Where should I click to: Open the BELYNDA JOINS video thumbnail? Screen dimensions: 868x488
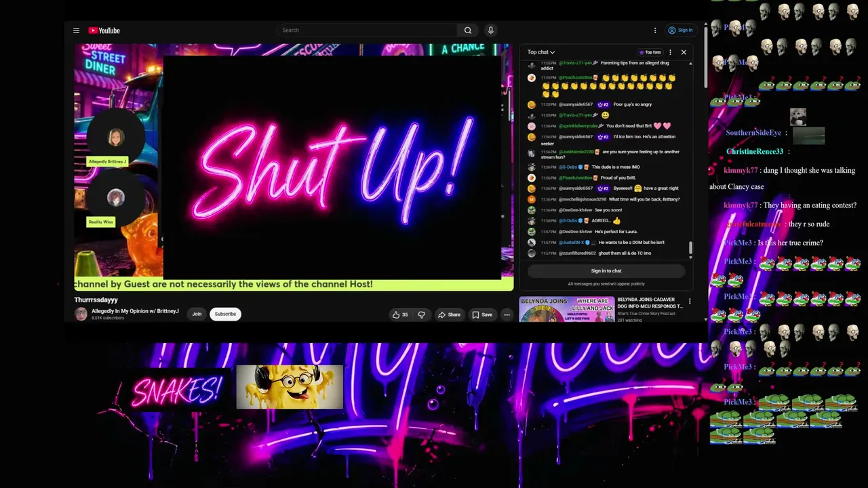(x=567, y=309)
